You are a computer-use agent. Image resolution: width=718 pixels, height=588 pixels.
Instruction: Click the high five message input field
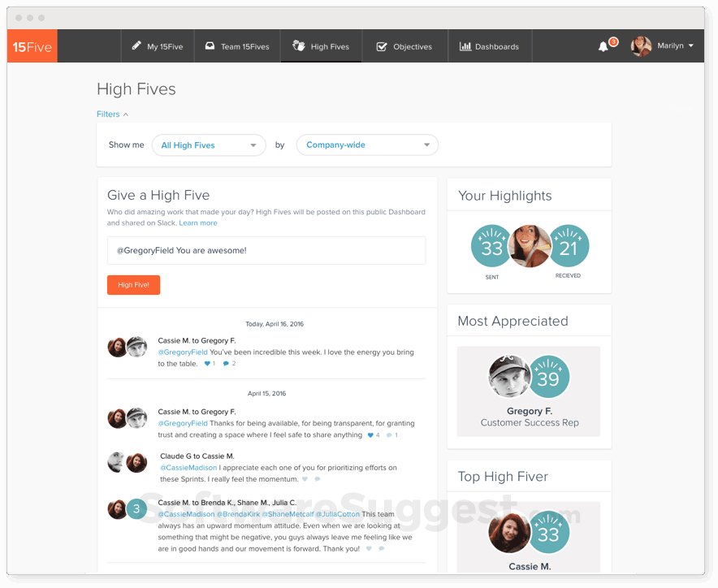point(266,250)
